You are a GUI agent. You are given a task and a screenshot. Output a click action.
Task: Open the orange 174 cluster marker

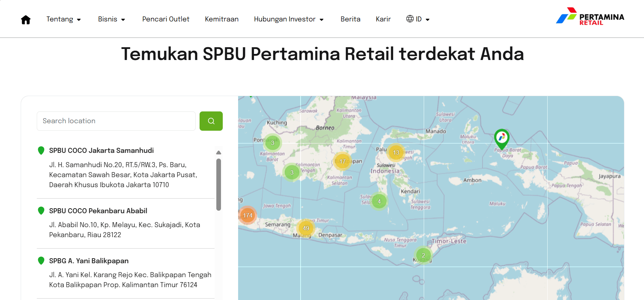click(x=247, y=215)
